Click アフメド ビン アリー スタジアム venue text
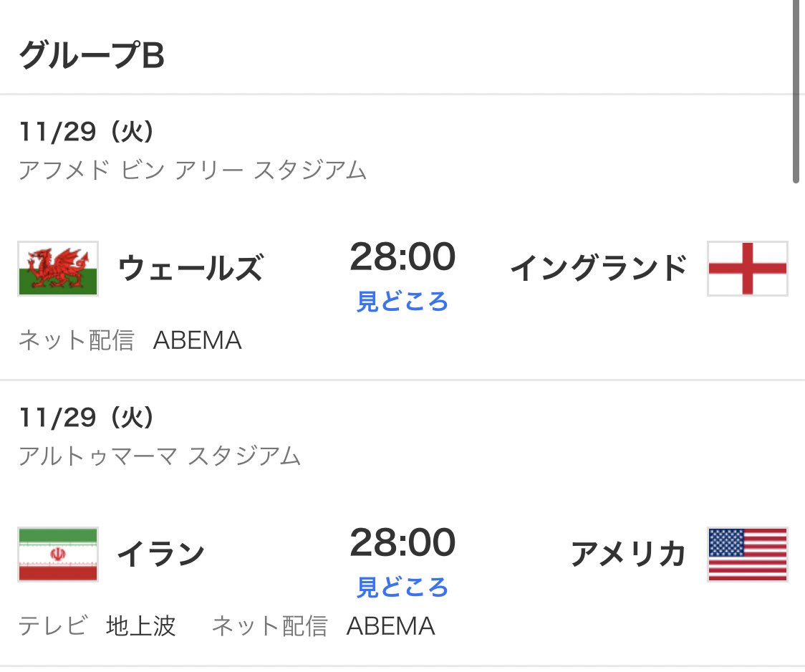Viewport: 805px width, 672px height. click(x=193, y=171)
